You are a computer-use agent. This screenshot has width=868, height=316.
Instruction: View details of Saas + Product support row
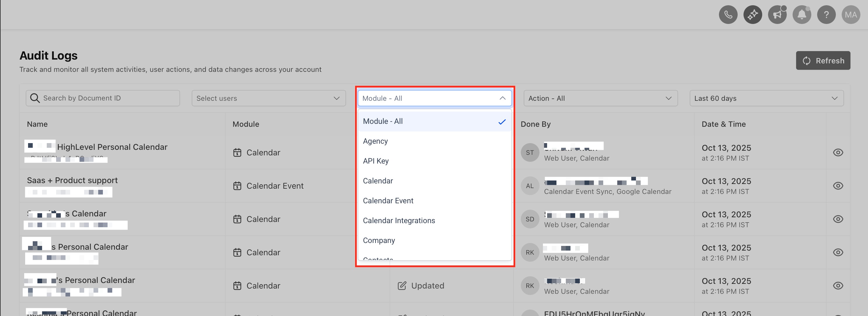point(838,186)
